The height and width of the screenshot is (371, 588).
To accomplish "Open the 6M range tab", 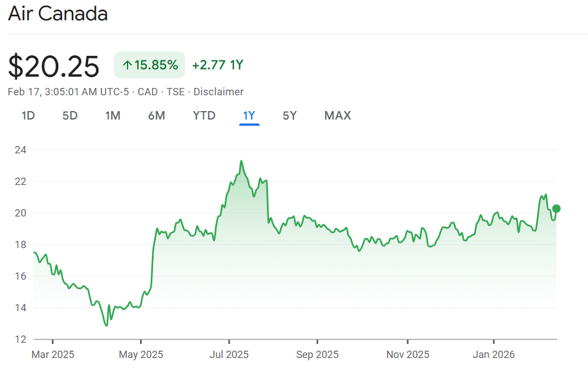I will [x=156, y=116].
